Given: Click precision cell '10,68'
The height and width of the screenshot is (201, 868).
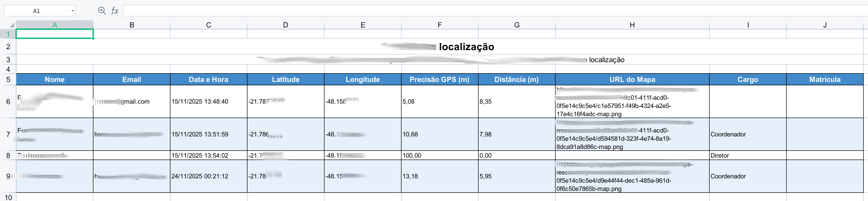Looking at the screenshot, I should click(440, 134).
